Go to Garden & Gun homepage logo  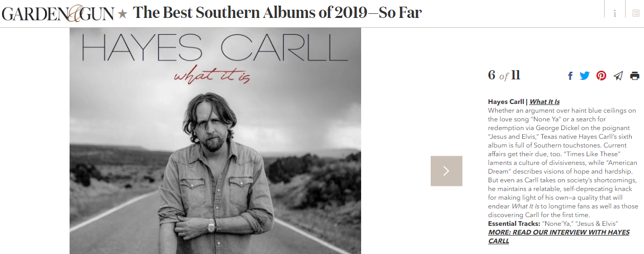[58, 13]
